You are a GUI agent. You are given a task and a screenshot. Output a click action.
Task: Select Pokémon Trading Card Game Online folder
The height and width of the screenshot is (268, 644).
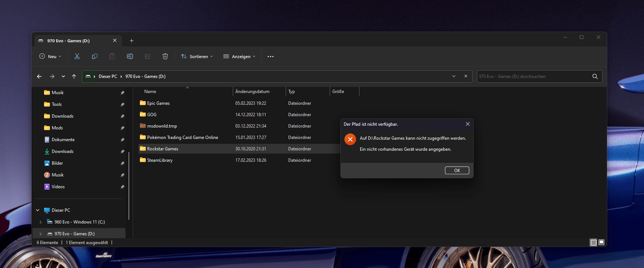pos(182,137)
